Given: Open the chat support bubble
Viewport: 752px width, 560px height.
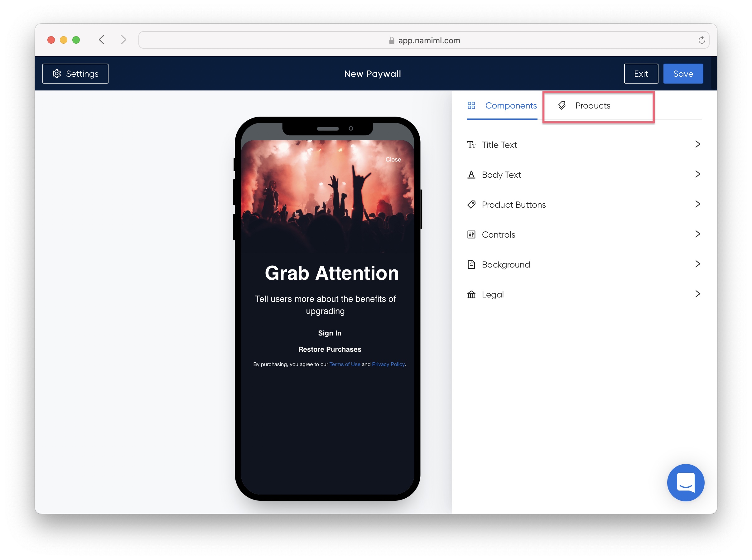Looking at the screenshot, I should point(685,483).
